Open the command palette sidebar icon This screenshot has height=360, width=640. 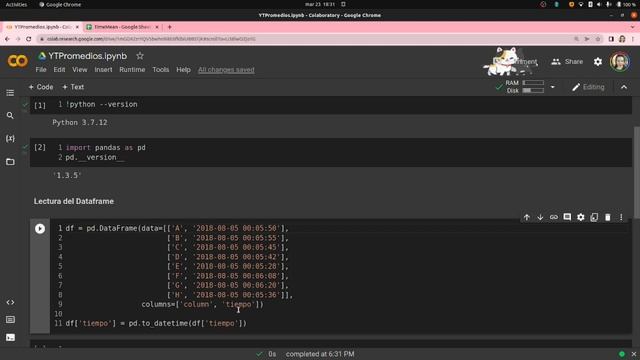point(10,320)
